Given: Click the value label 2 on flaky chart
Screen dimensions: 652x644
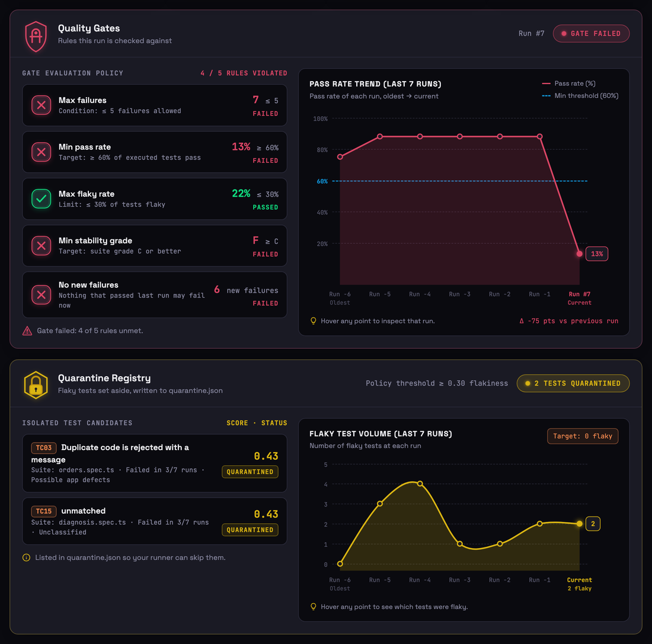Looking at the screenshot, I should [593, 524].
